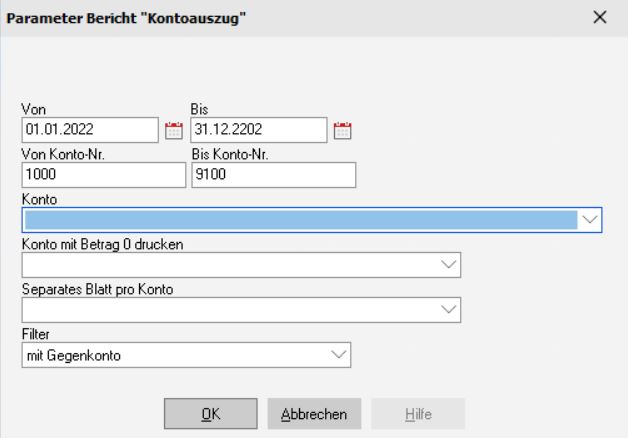Click the Bis date field 31.12.2202

point(258,130)
